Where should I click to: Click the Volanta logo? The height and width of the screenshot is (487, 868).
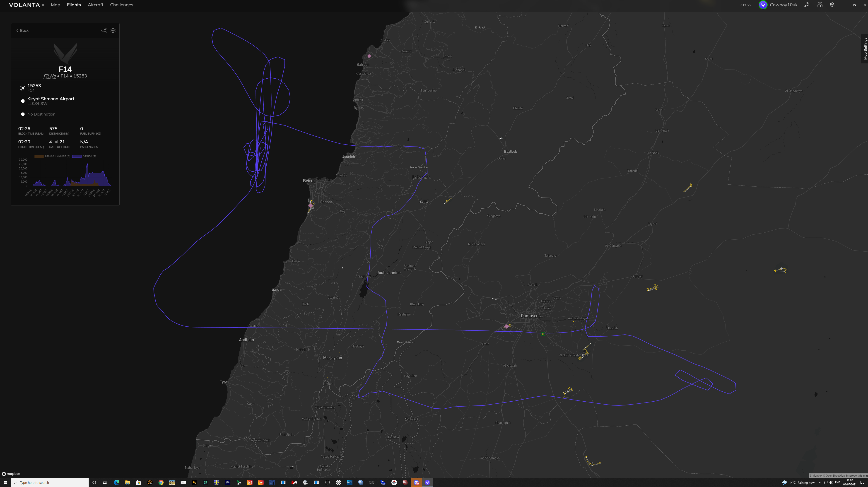click(24, 5)
